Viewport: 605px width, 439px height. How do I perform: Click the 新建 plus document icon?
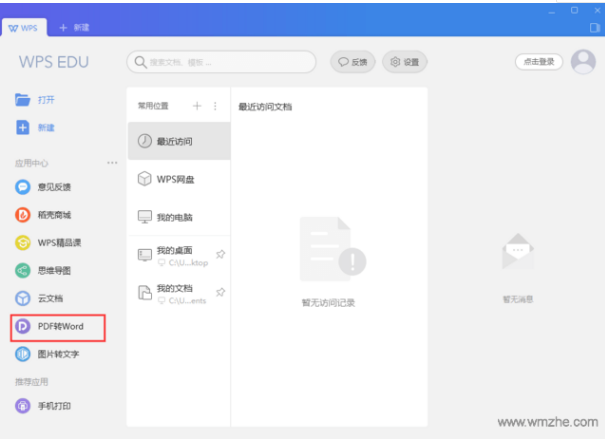pos(22,127)
